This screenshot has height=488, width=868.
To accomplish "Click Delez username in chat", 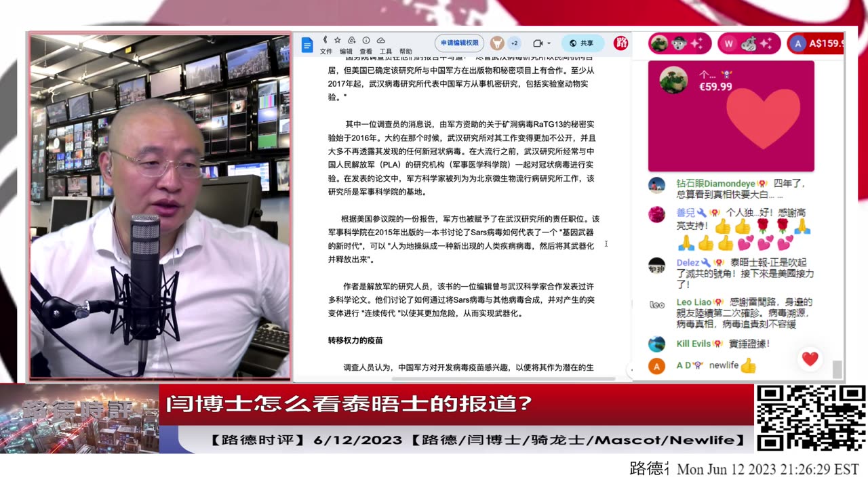I will (688, 263).
